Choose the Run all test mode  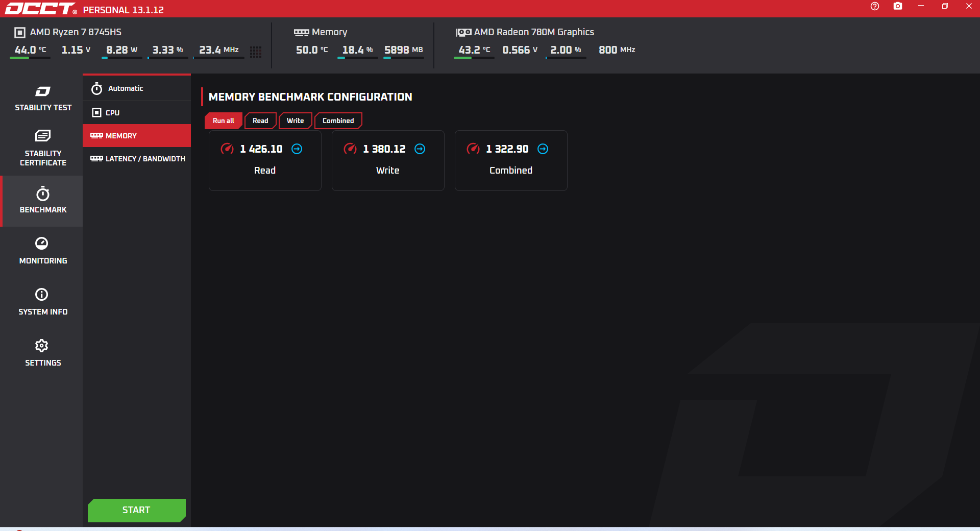pos(224,120)
